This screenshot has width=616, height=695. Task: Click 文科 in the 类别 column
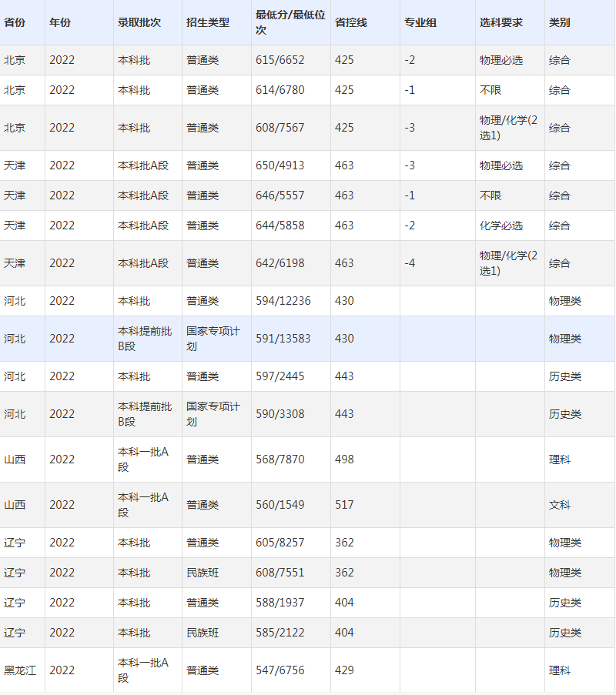[560, 505]
